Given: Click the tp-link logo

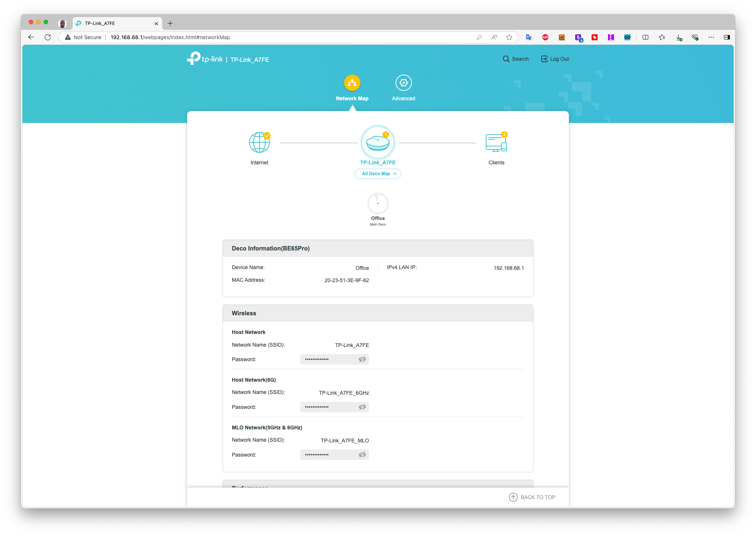Looking at the screenshot, I should click(205, 59).
